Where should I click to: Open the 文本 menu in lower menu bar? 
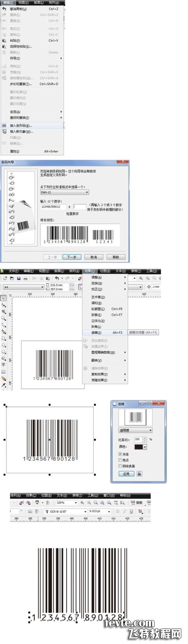tap(62, 495)
